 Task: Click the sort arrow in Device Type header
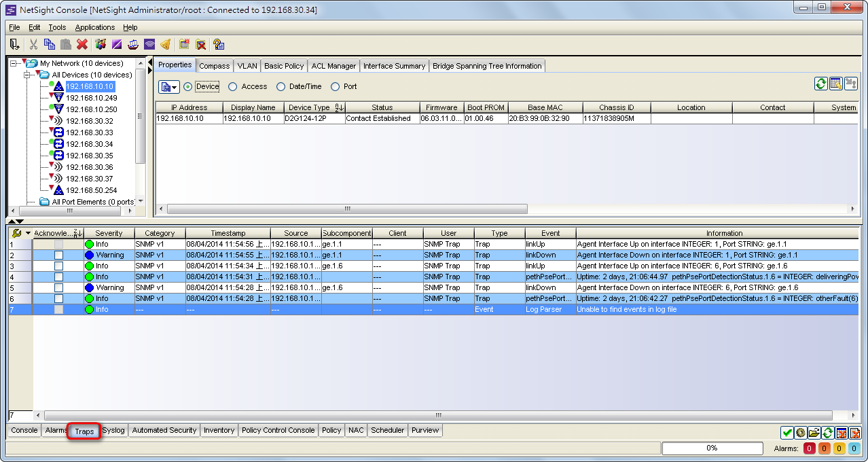click(339, 107)
